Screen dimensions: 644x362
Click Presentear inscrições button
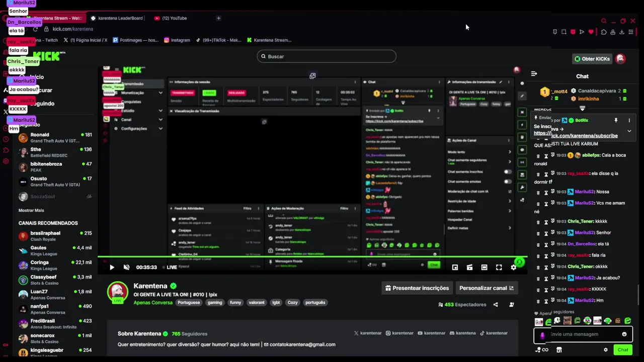tap(417, 288)
